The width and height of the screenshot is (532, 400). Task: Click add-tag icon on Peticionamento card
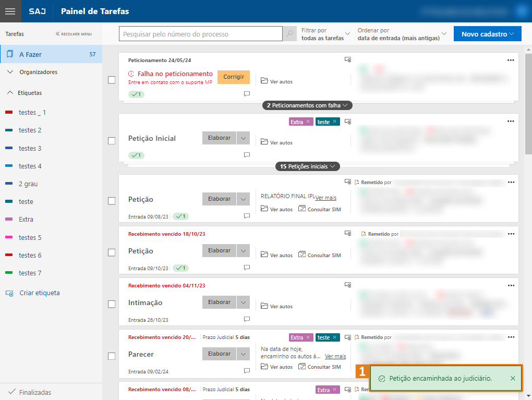pos(348,60)
